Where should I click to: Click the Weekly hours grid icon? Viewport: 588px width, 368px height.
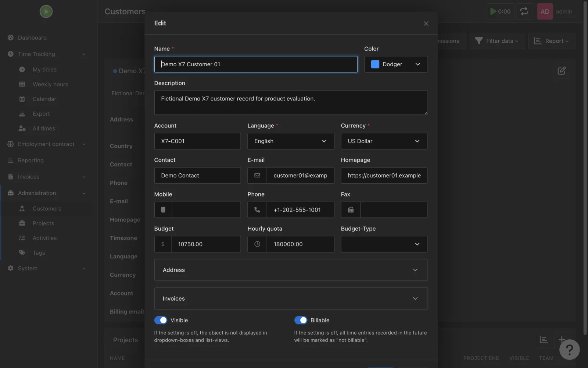coord(22,84)
